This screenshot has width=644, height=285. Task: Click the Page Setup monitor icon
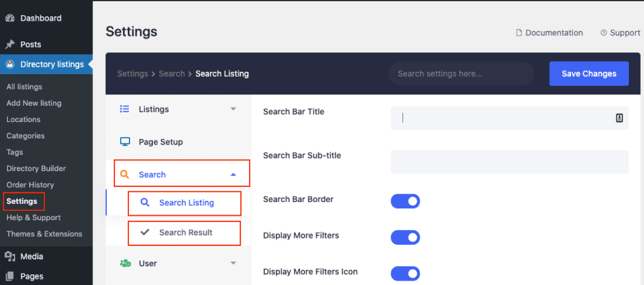pos(125,142)
